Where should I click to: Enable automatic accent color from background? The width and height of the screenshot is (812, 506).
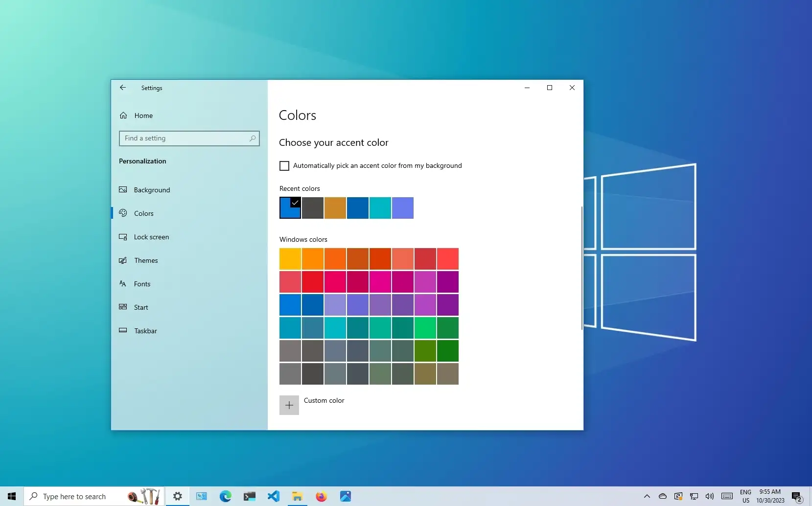pos(284,165)
